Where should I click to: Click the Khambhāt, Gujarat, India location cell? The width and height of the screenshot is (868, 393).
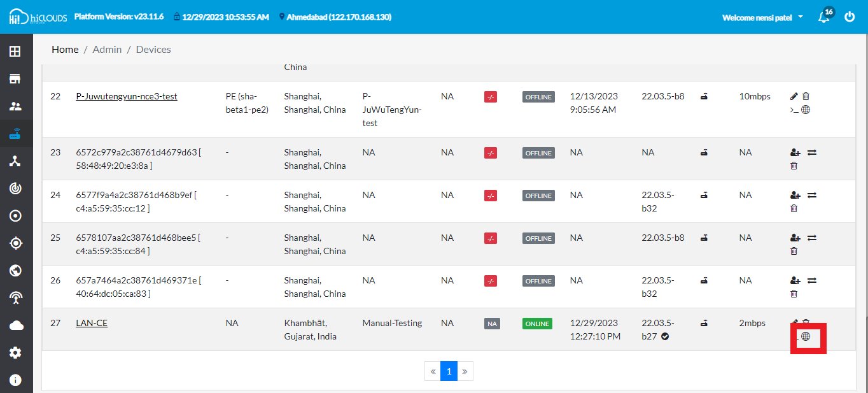point(311,330)
